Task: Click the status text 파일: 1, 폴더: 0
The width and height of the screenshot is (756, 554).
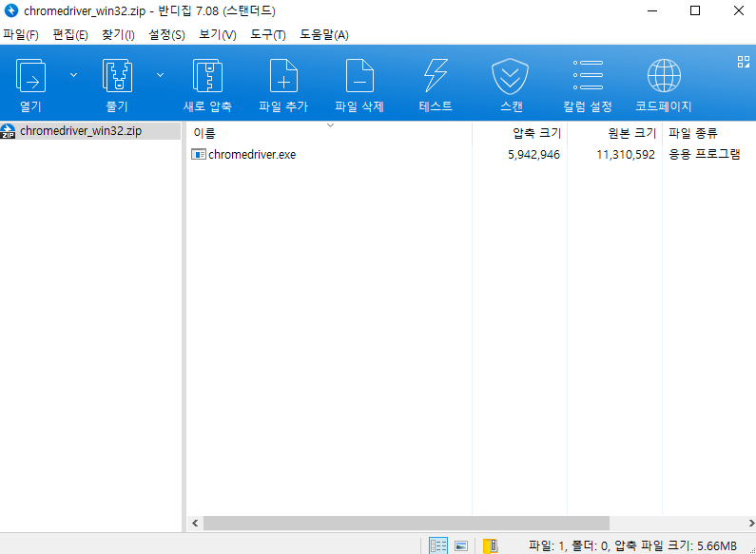Action: [x=569, y=545]
